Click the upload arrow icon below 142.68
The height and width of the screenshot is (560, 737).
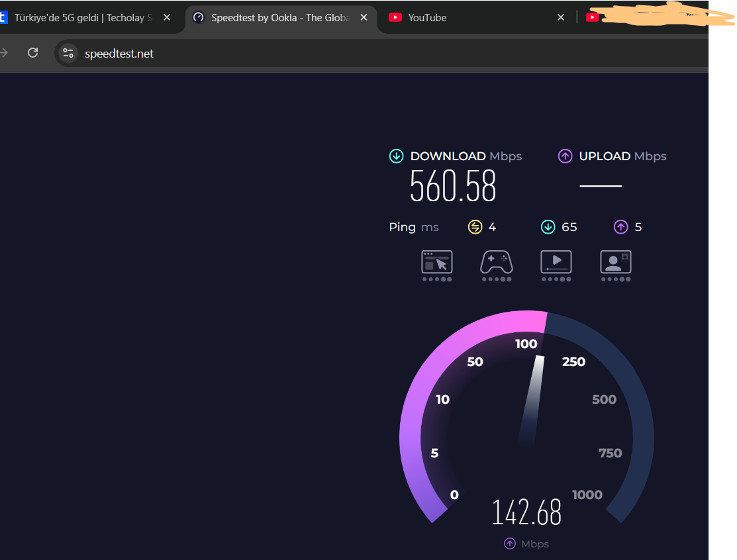[x=510, y=543]
